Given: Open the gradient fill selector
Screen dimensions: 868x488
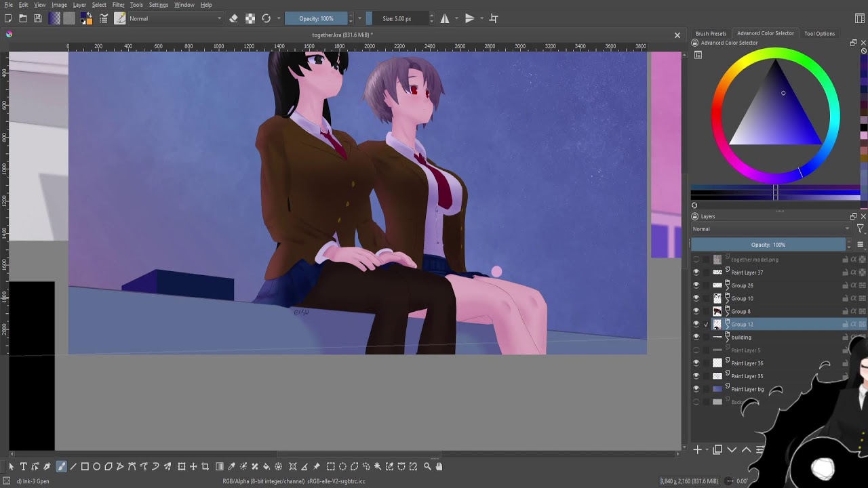Looking at the screenshot, I should 55,19.
